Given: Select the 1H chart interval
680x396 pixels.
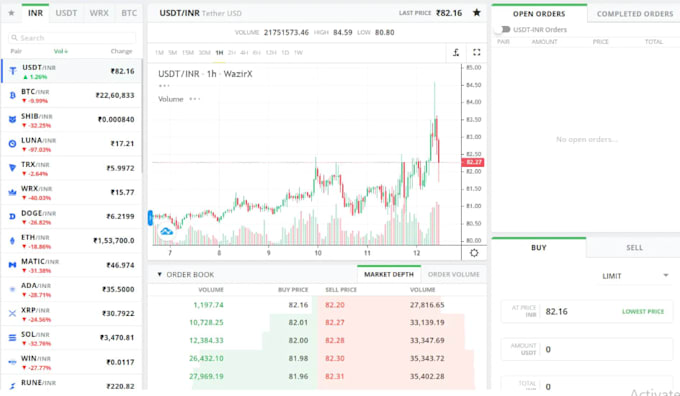Looking at the screenshot, I should coord(219,52).
